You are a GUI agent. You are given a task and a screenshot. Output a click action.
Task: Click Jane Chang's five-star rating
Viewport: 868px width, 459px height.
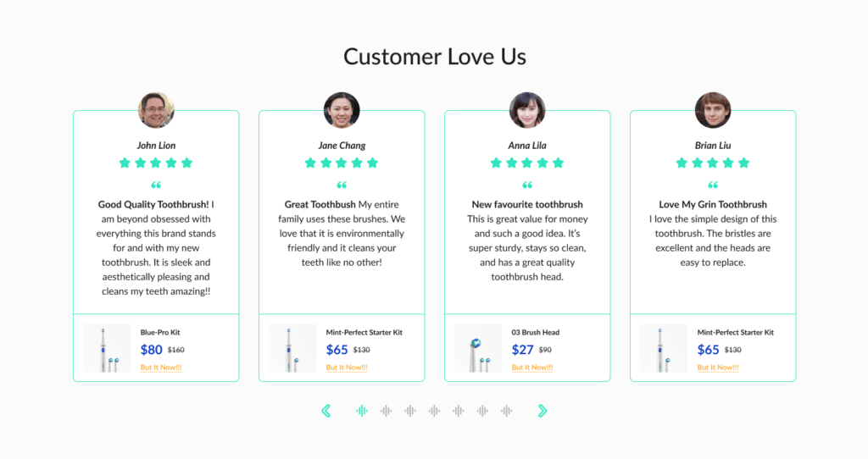[x=342, y=163]
